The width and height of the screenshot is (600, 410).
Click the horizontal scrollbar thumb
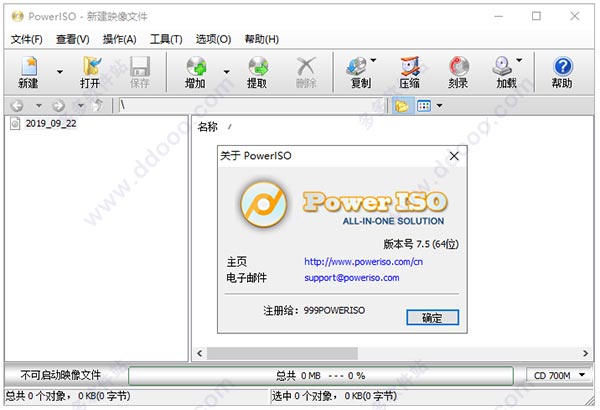[282, 353]
